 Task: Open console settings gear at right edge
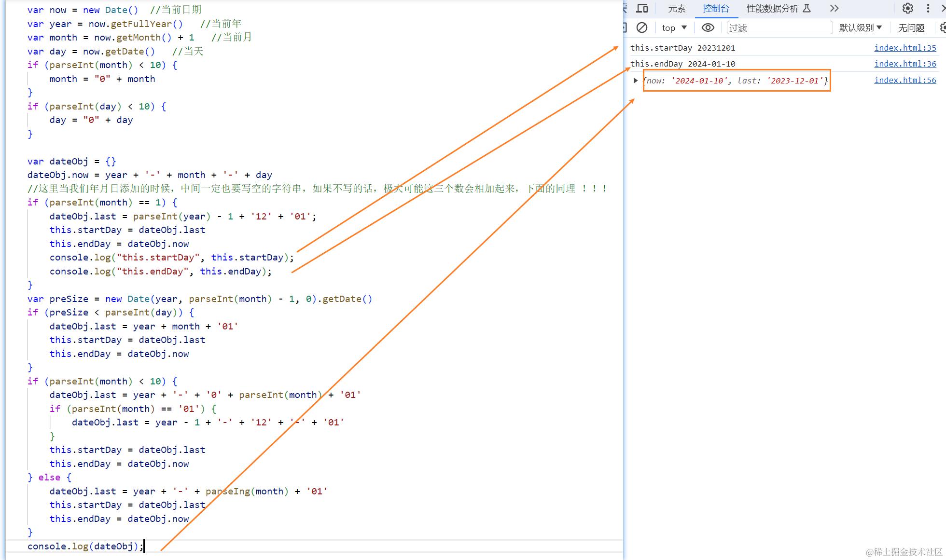pyautogui.click(x=943, y=27)
